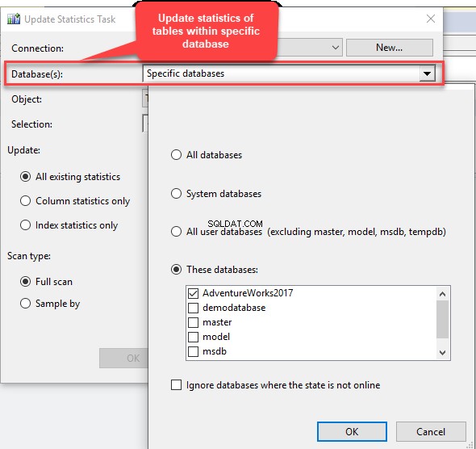This screenshot has height=449, width=476.
Task: Check the model database checkbox
Action: click(x=193, y=337)
